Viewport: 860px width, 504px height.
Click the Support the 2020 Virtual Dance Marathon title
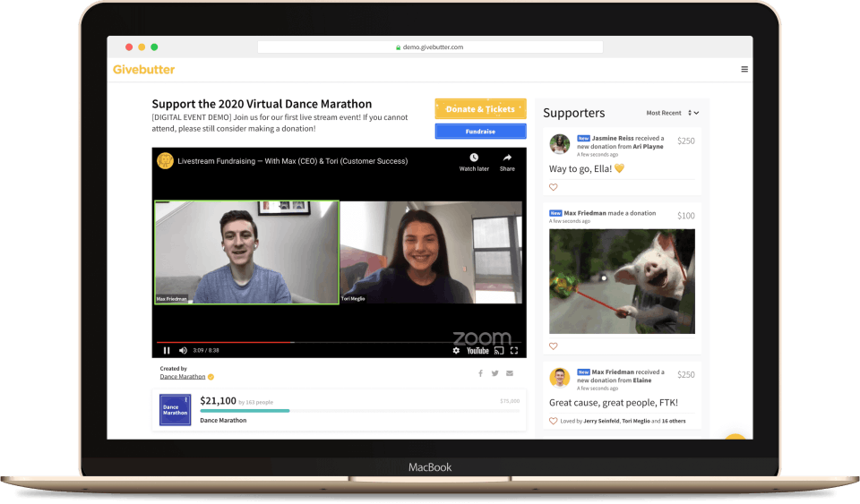point(262,104)
